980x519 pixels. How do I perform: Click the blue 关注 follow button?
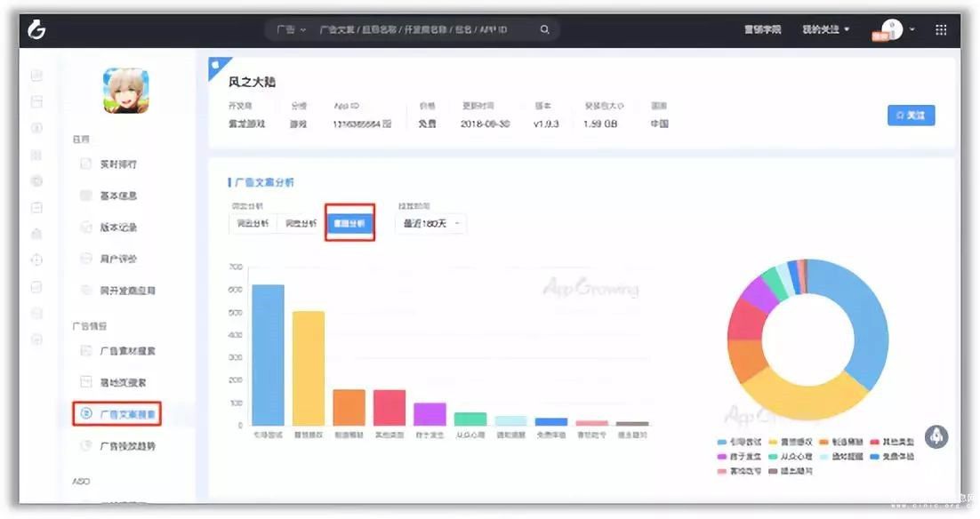[x=911, y=116]
